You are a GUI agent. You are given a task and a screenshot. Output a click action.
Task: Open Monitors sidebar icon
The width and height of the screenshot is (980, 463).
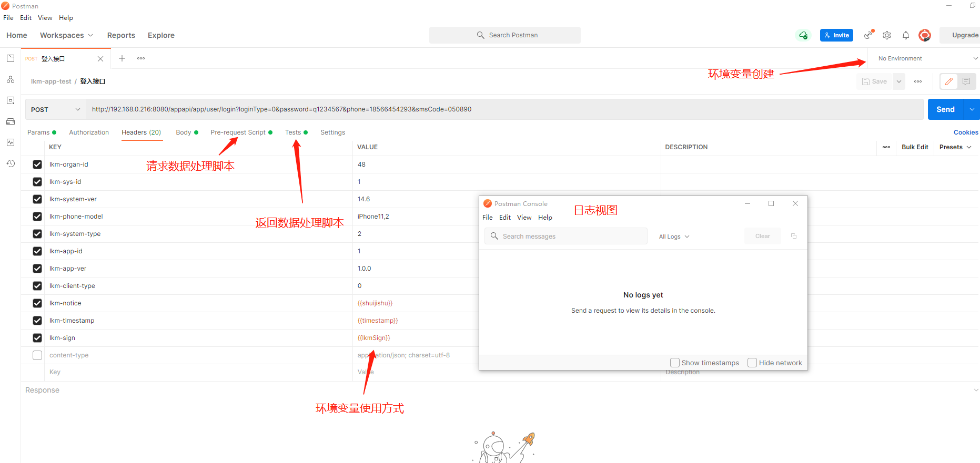tap(11, 142)
